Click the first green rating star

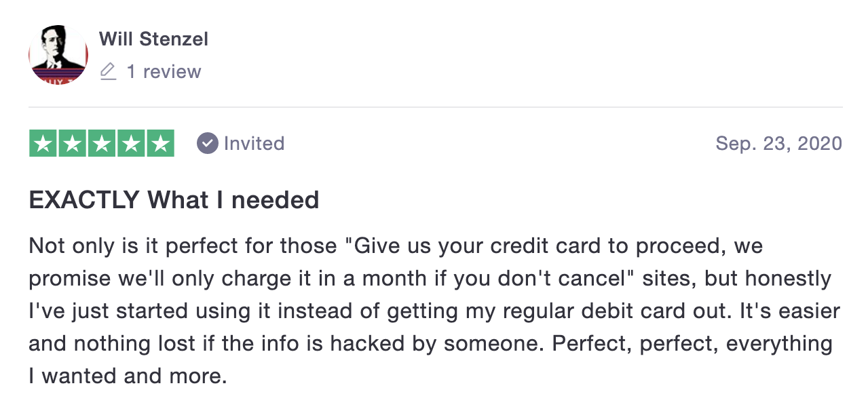click(x=43, y=143)
